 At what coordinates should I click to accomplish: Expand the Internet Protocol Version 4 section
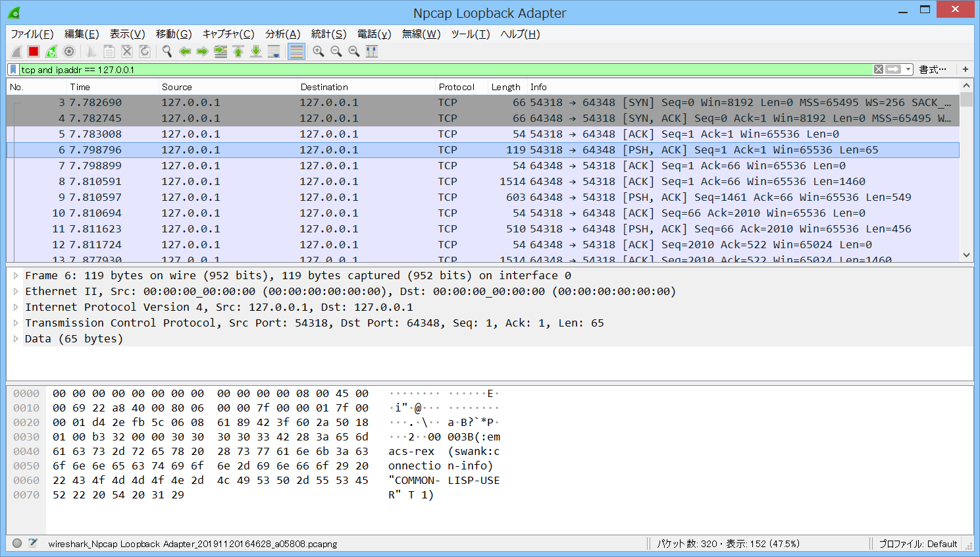(x=16, y=307)
